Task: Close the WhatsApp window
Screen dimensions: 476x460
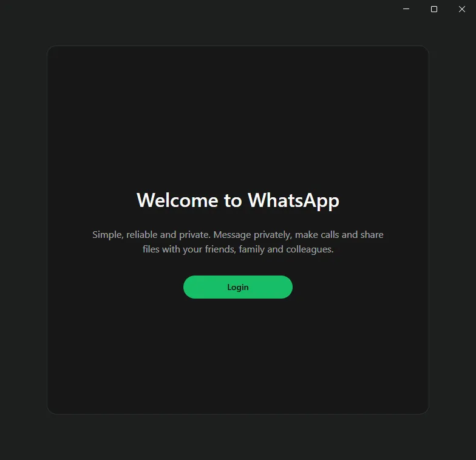Action: pyautogui.click(x=461, y=9)
